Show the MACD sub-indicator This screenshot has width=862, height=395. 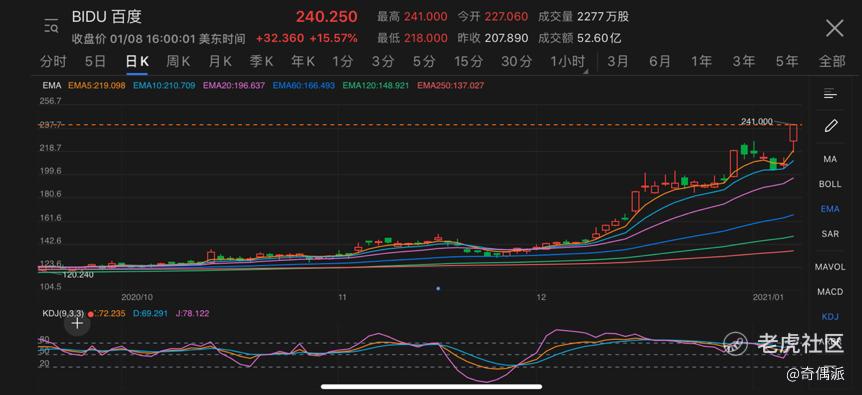[830, 292]
